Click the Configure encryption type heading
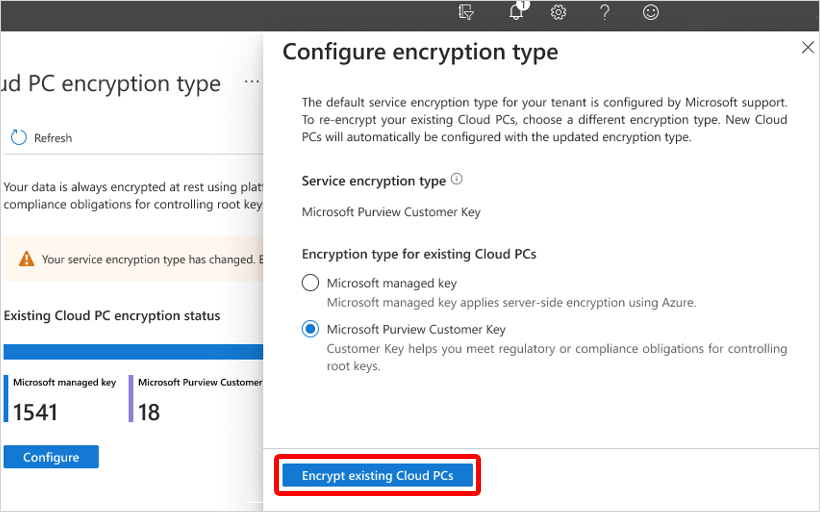This screenshot has width=820, height=512. tap(420, 52)
